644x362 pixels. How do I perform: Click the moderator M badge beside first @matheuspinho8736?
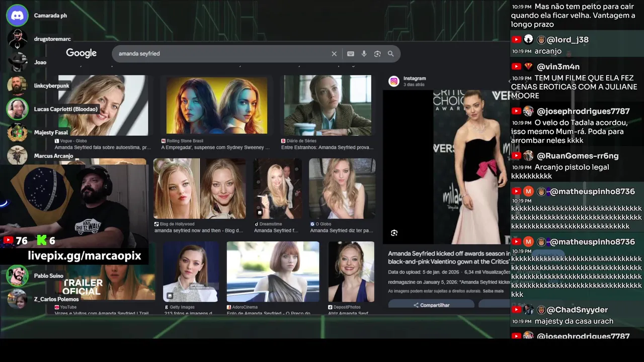(528, 192)
